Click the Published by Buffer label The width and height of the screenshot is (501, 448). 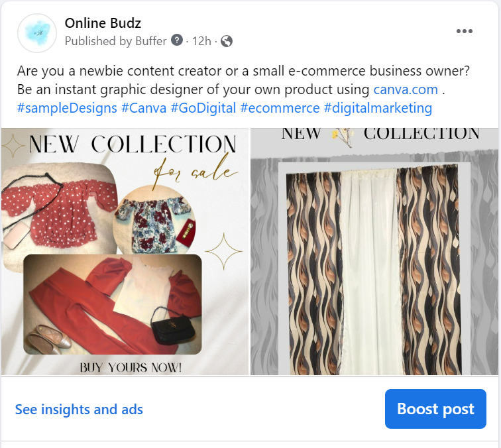point(117,41)
